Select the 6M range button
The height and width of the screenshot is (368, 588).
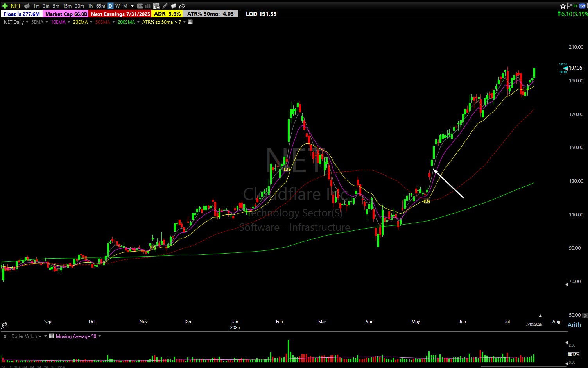pyautogui.click(x=24, y=366)
